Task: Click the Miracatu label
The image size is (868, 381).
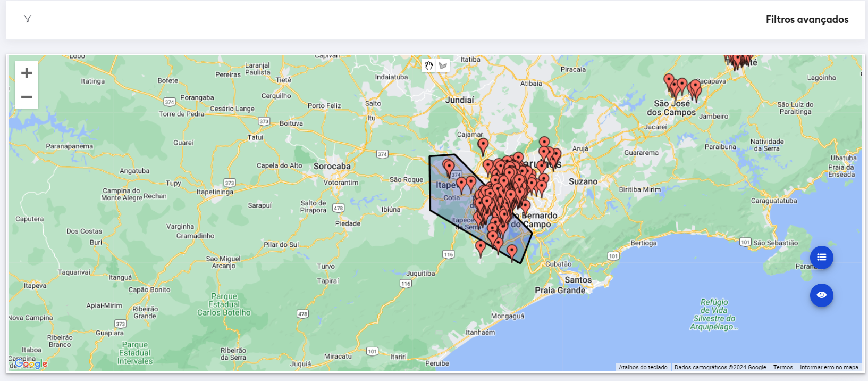Action: (338, 356)
